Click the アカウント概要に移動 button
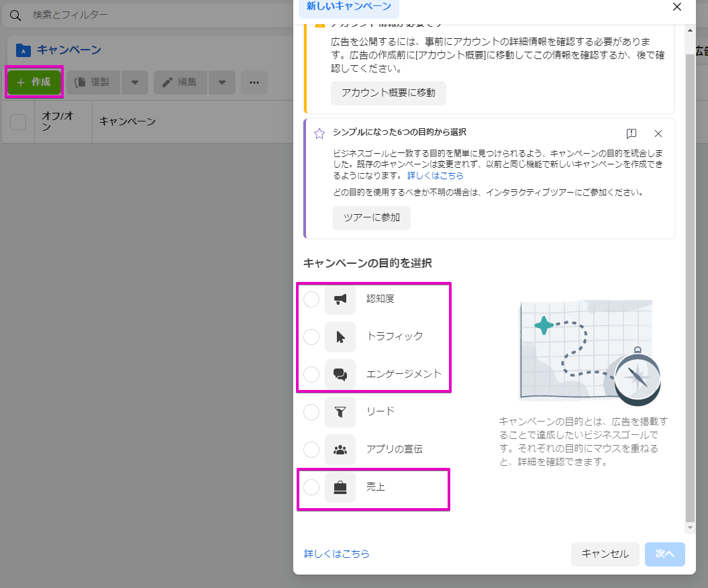The image size is (708, 588). [388, 93]
